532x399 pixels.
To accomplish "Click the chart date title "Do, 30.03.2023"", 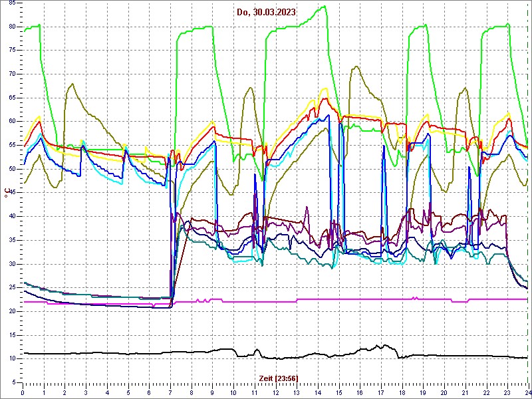I will click(x=267, y=13).
